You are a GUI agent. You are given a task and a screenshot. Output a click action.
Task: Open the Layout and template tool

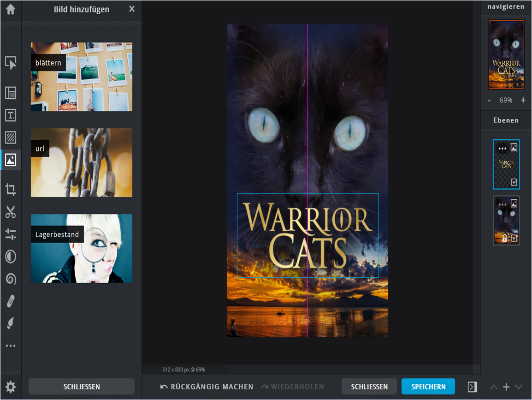[11, 93]
